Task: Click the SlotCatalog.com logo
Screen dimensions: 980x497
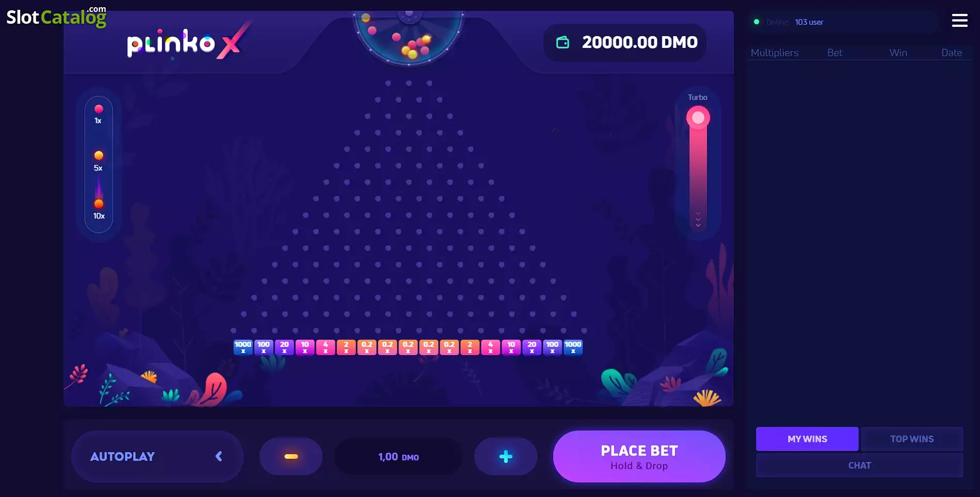Action: (56, 17)
